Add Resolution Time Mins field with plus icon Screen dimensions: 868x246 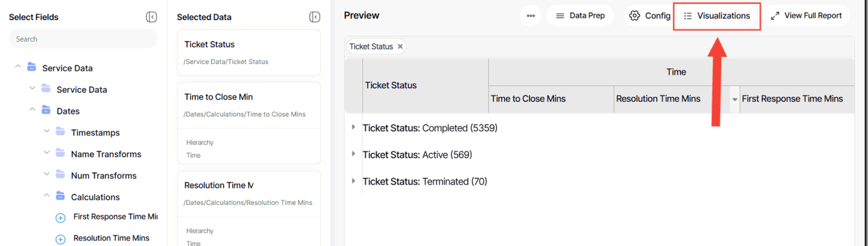[x=60, y=239]
